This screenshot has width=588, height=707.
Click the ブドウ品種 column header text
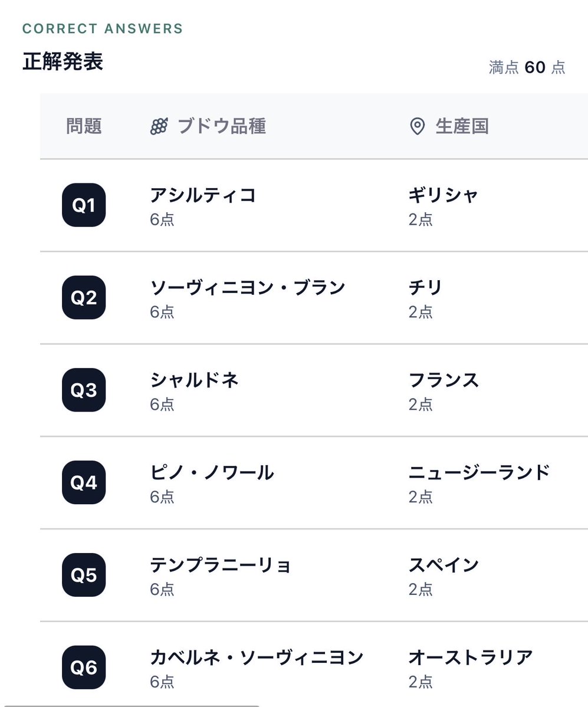221,126
